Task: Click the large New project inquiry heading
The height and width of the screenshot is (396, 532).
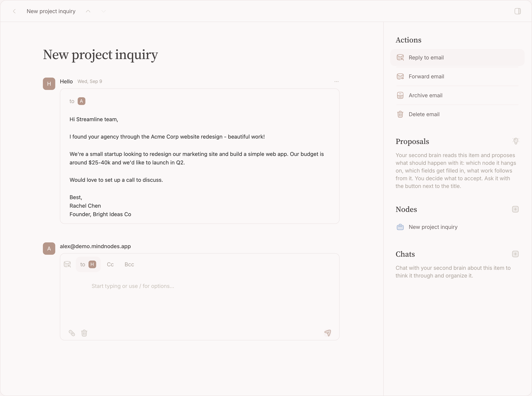Action: (100, 55)
